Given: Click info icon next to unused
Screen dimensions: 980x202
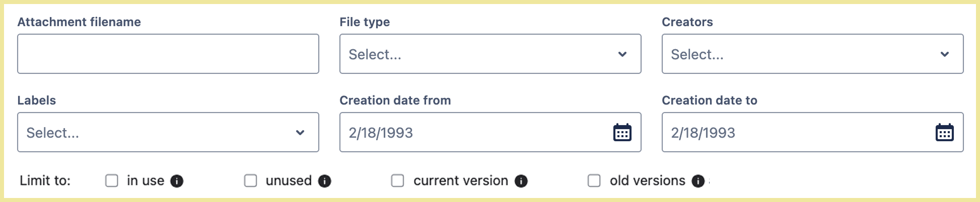Looking at the screenshot, I should click(325, 181).
